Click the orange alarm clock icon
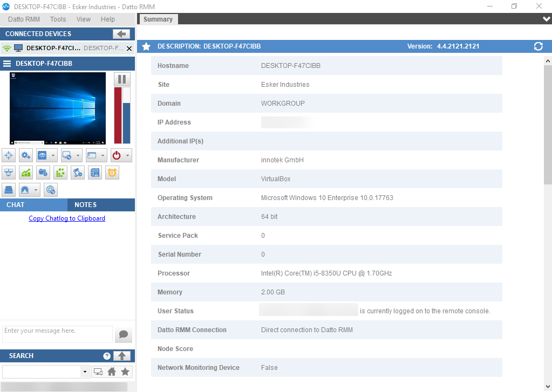Image resolution: width=552 pixels, height=392 pixels. click(x=112, y=173)
